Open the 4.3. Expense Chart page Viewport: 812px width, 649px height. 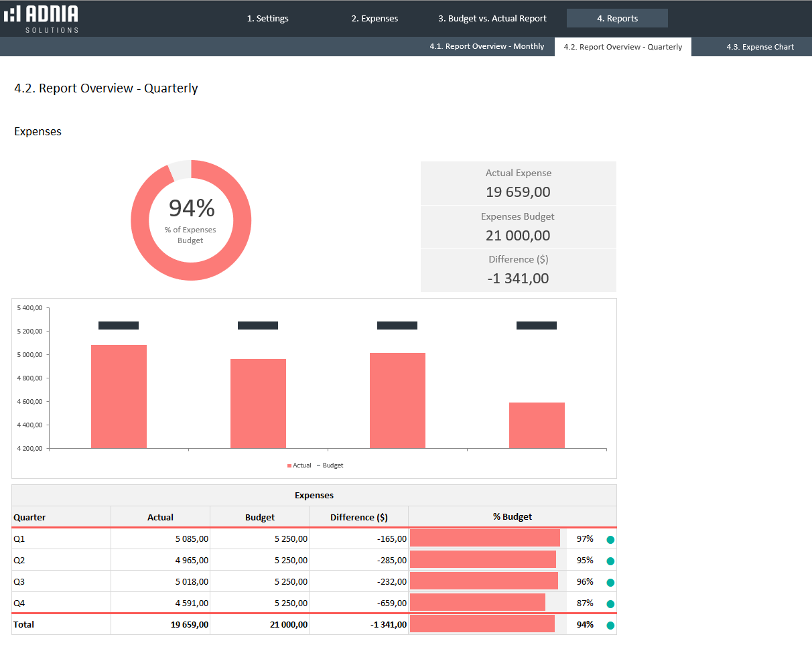pos(760,47)
